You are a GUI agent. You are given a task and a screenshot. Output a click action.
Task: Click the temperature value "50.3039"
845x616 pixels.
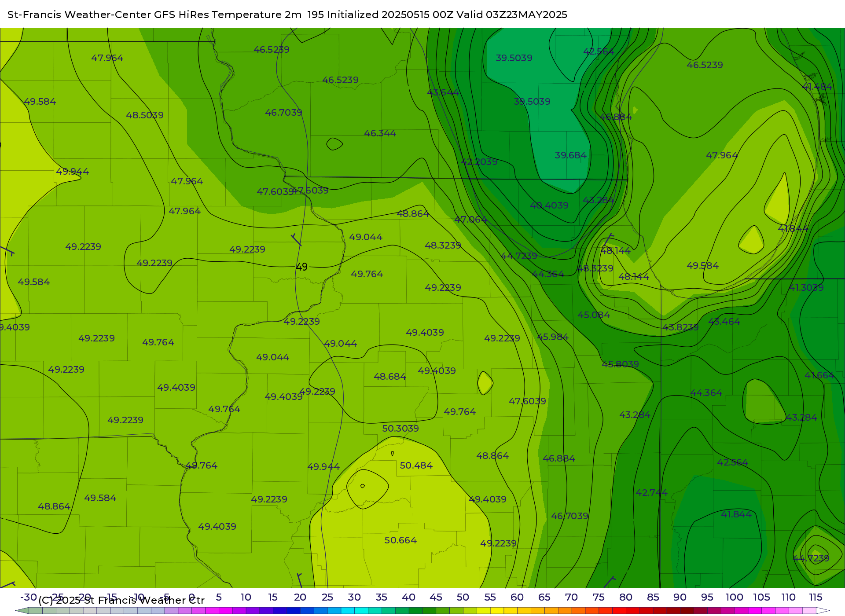[400, 428]
